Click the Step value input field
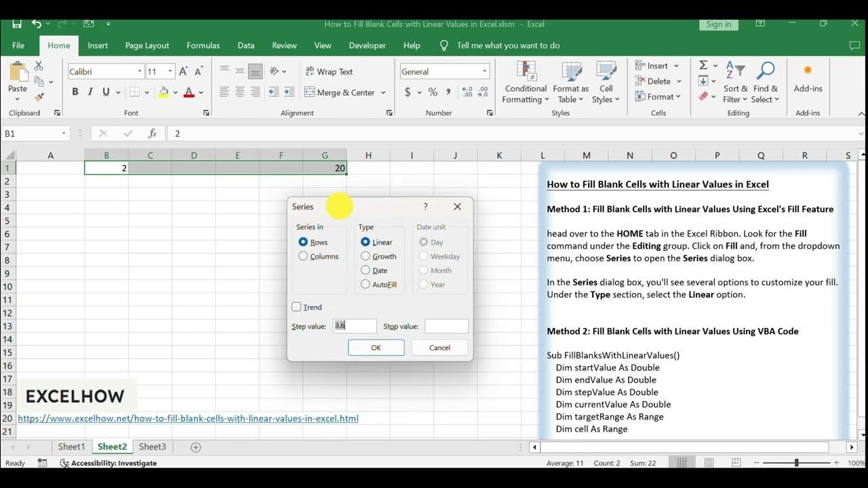Screen dimensions: 868x488 (x=354, y=326)
